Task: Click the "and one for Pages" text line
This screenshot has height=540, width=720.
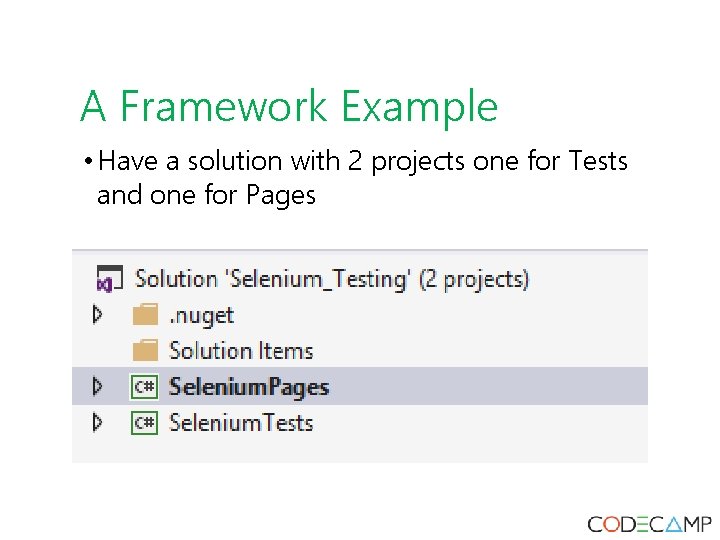Action: click(206, 195)
